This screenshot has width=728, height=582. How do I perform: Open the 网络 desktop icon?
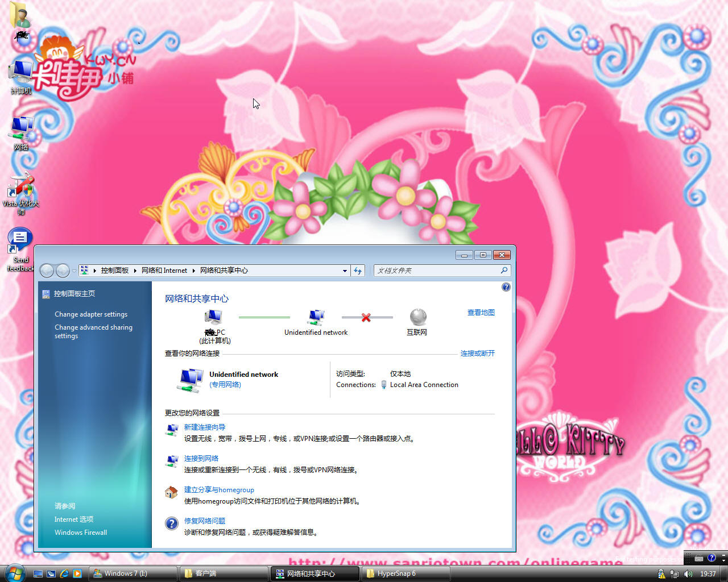click(x=21, y=132)
